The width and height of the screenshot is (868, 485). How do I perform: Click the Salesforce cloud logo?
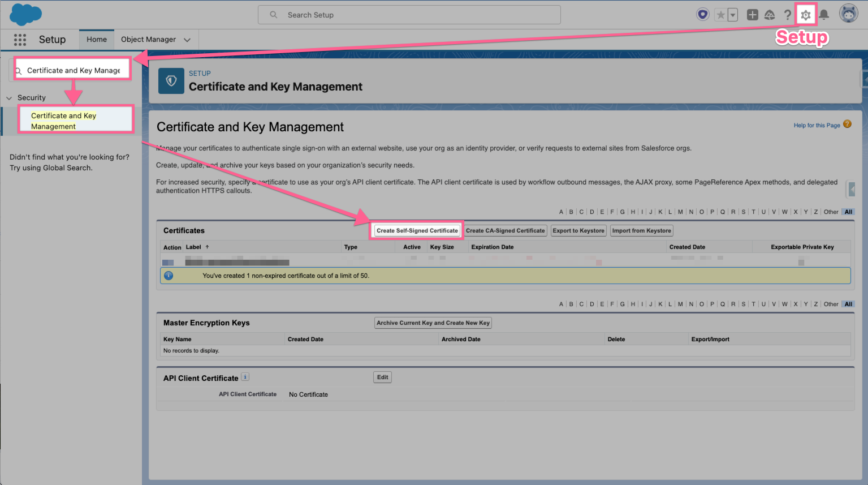click(25, 14)
